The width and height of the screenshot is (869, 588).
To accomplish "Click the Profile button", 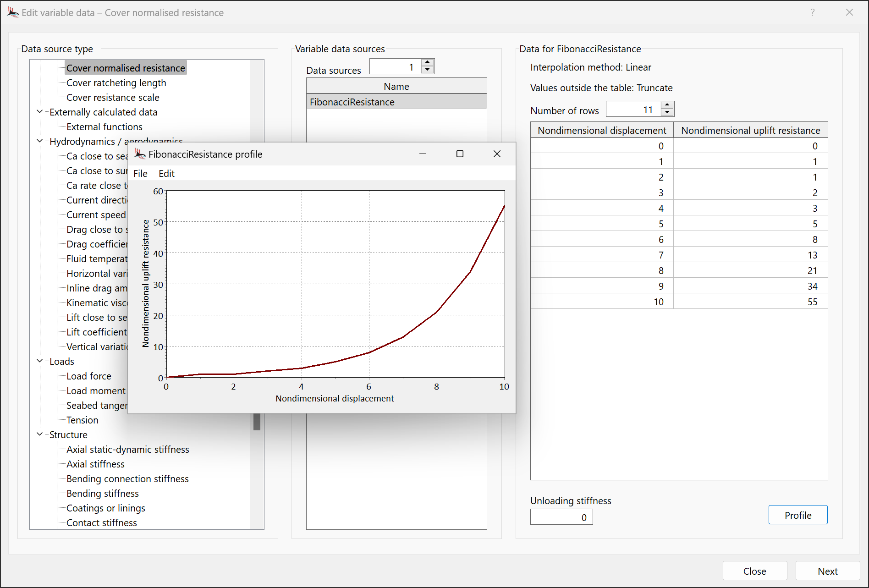I will point(797,515).
